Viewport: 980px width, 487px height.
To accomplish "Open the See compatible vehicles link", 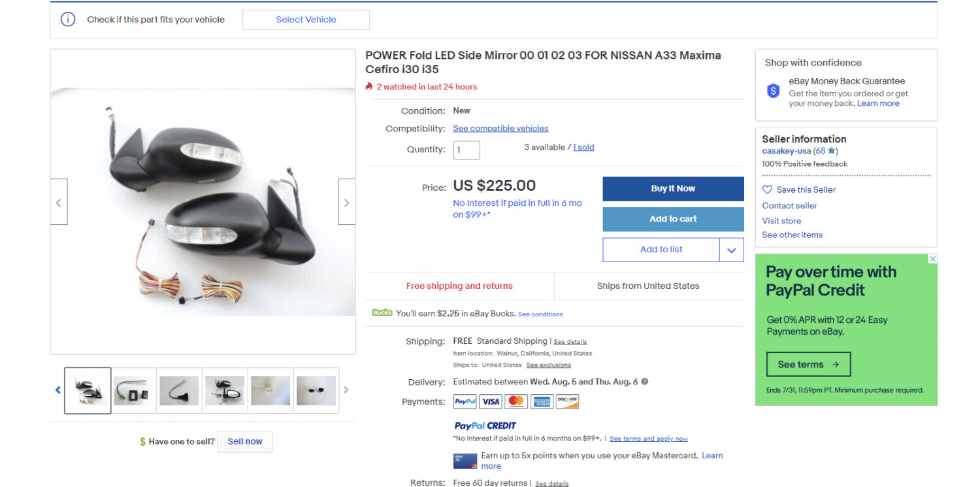I will [500, 129].
